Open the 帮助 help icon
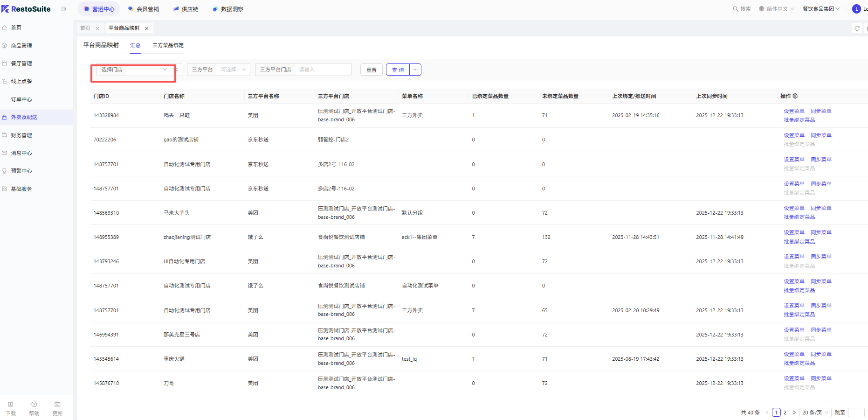The height and width of the screenshot is (420, 868). [x=34, y=405]
